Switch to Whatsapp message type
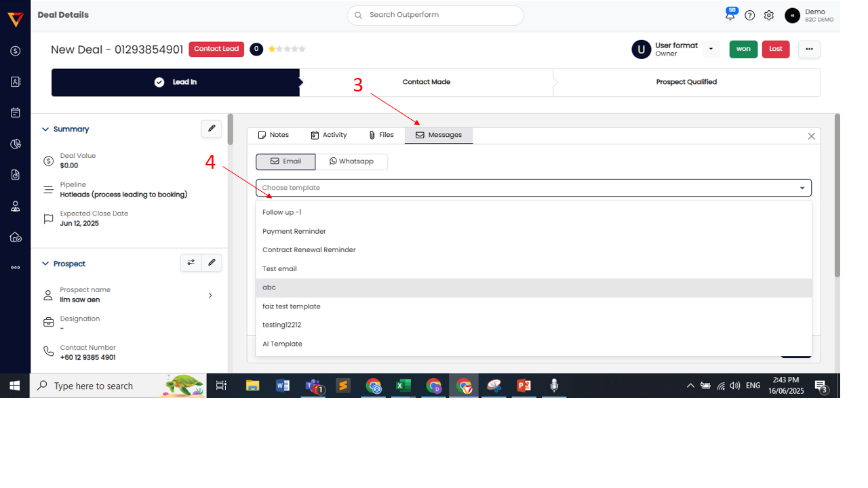Image resolution: width=868 pixels, height=488 pixels. pyautogui.click(x=351, y=161)
